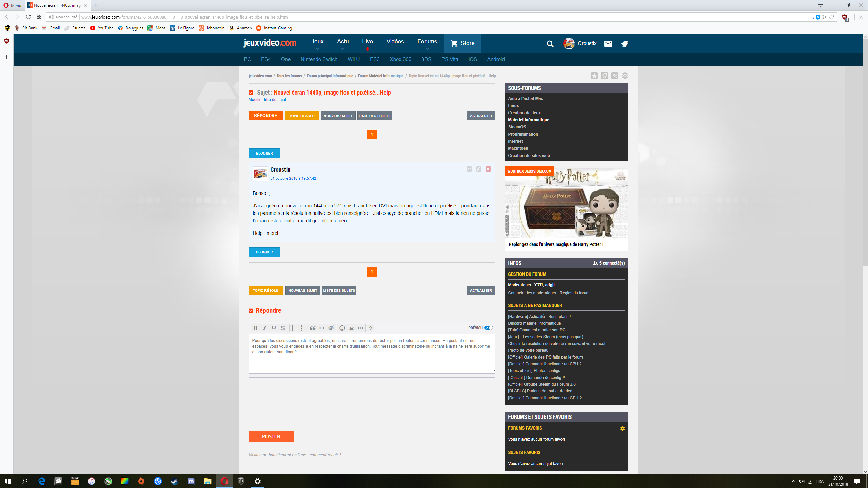Toggle the PRÉVISU preview switch
The height and width of the screenshot is (488, 868).
(x=489, y=328)
